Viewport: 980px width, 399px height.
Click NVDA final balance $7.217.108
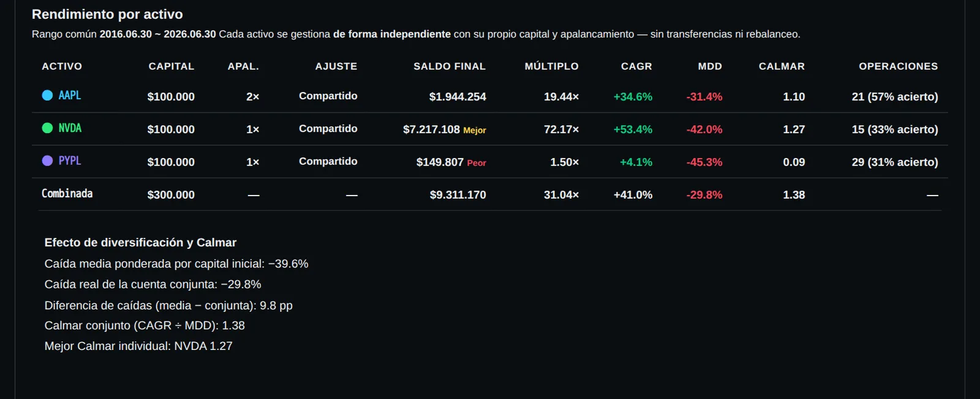[x=431, y=129]
